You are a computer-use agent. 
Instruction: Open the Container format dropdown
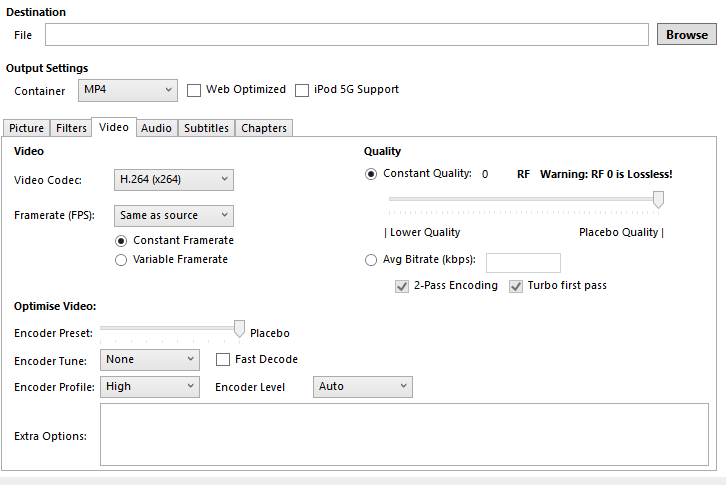(127, 90)
